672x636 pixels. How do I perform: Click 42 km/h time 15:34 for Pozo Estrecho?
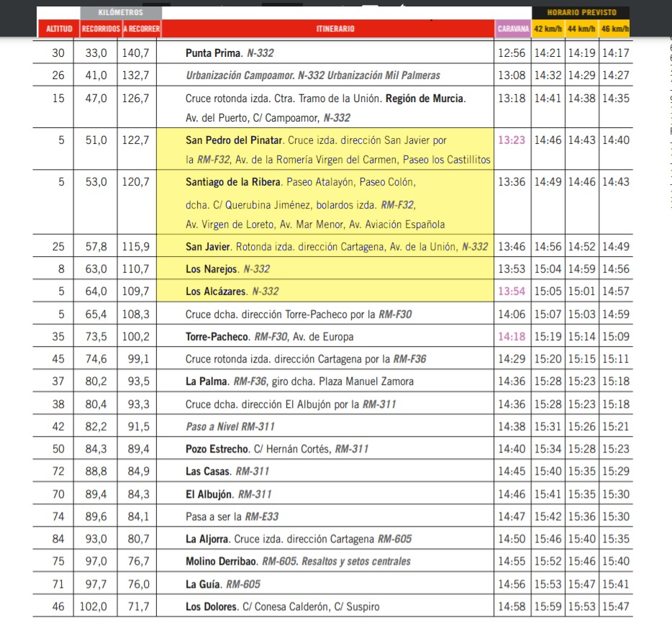(x=548, y=449)
